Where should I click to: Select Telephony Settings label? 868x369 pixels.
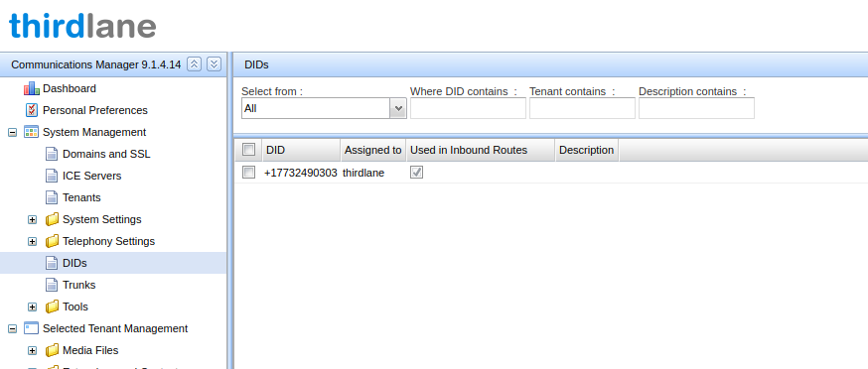click(108, 241)
